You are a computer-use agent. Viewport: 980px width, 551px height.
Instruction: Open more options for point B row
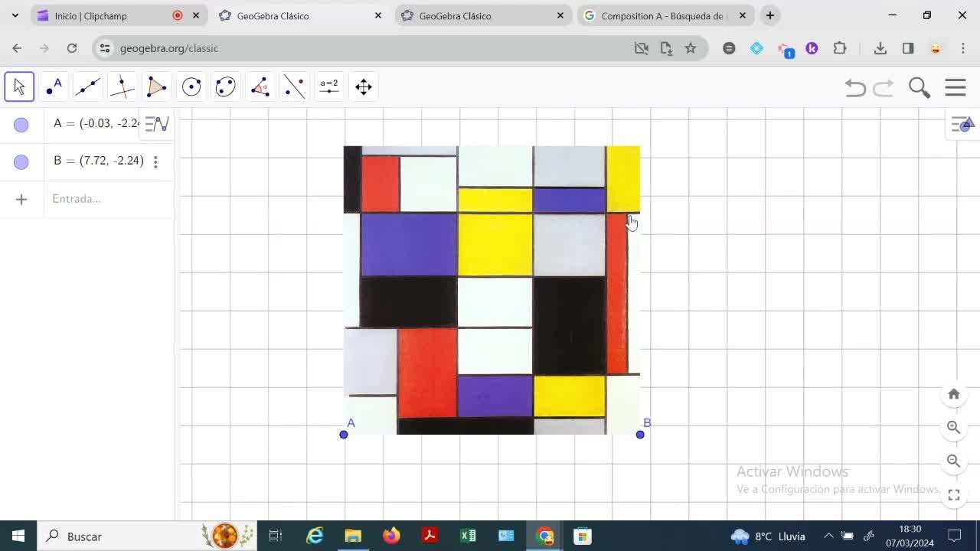155,161
